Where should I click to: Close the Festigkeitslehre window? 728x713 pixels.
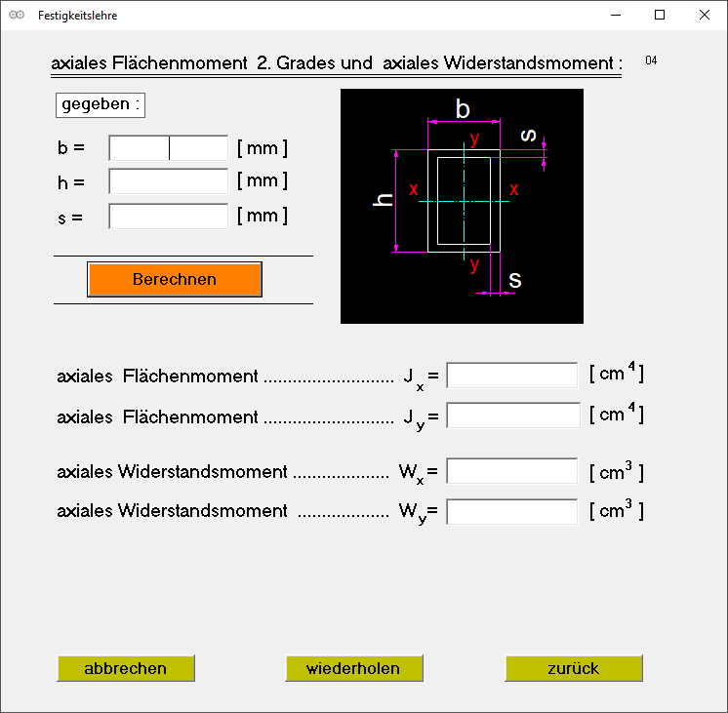(705, 16)
